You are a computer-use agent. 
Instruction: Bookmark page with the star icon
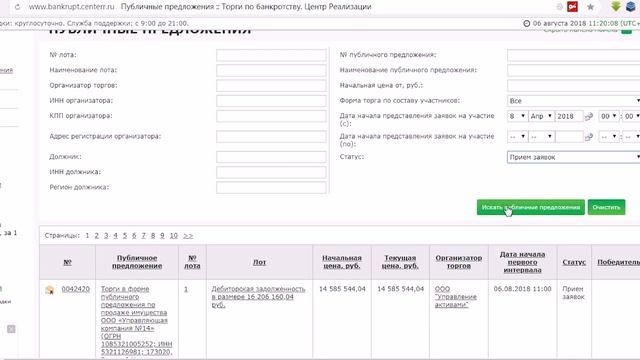click(x=590, y=7)
